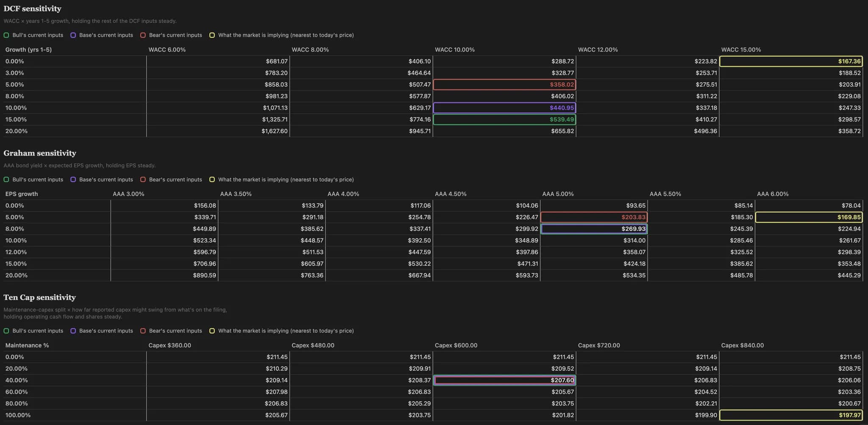868x425 pixels.
Task: Select the DCF value $1,627.60
Action: pos(274,131)
